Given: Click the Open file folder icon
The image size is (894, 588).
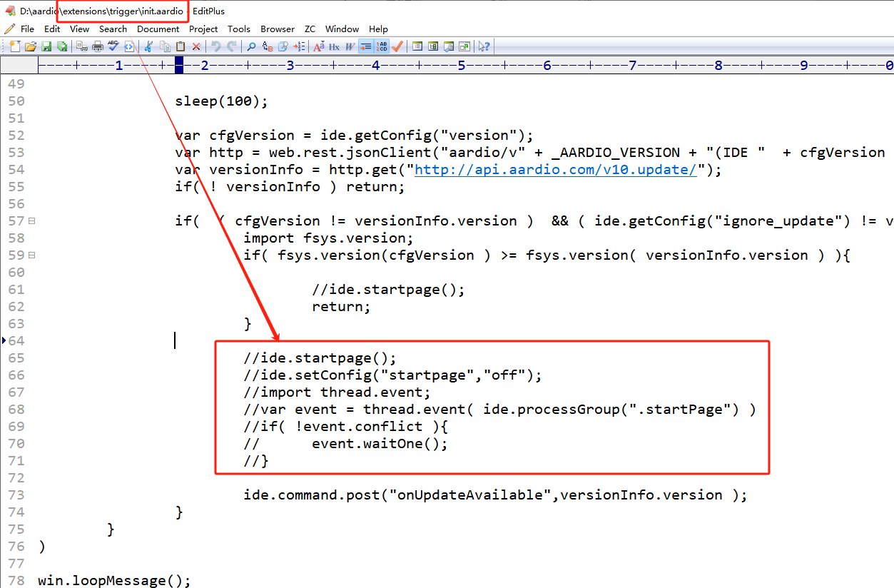Looking at the screenshot, I should pyautogui.click(x=30, y=46).
